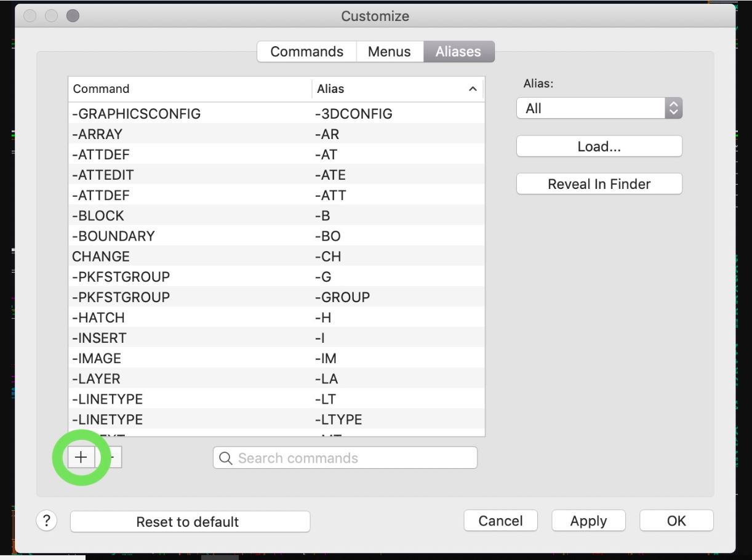Click Reveal In Finder

point(599,183)
